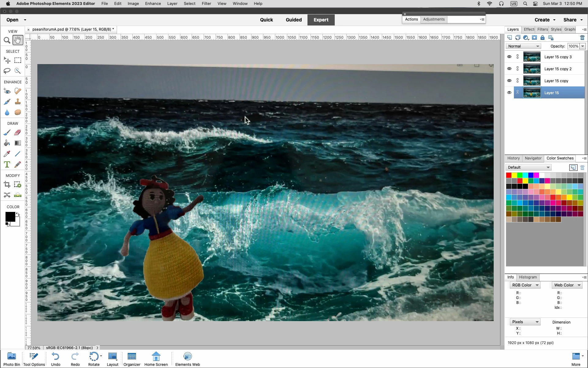Open the RGB Color mode dropdown
Viewport: 588px width, 368px height.
525,285
